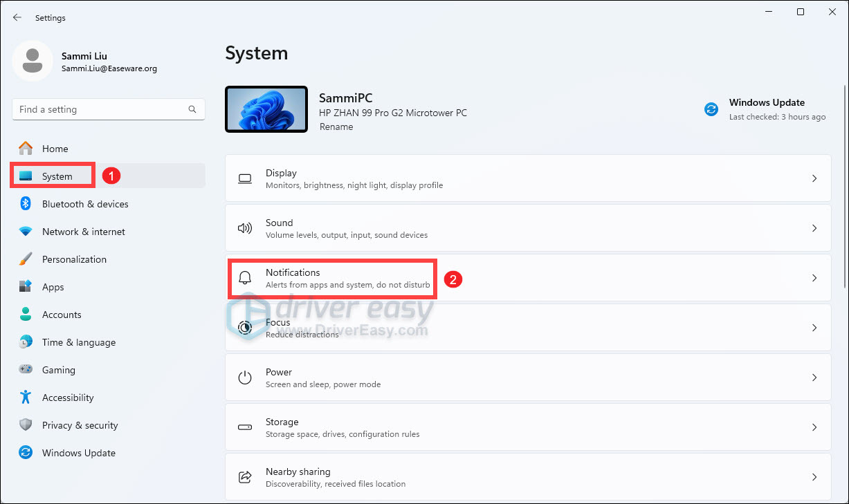
Task: Click the Power icon
Action: tap(245, 377)
